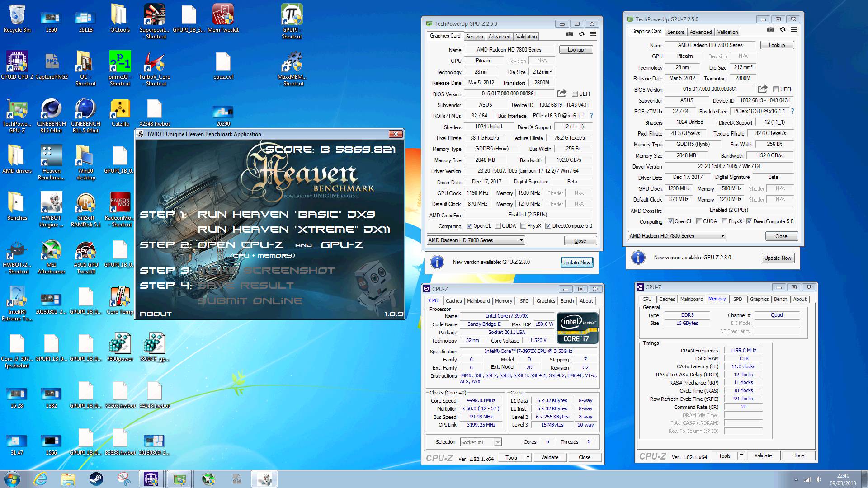The width and height of the screenshot is (868, 488).
Task: Click the refresh icon in left GPU-Z
Action: tap(581, 34)
